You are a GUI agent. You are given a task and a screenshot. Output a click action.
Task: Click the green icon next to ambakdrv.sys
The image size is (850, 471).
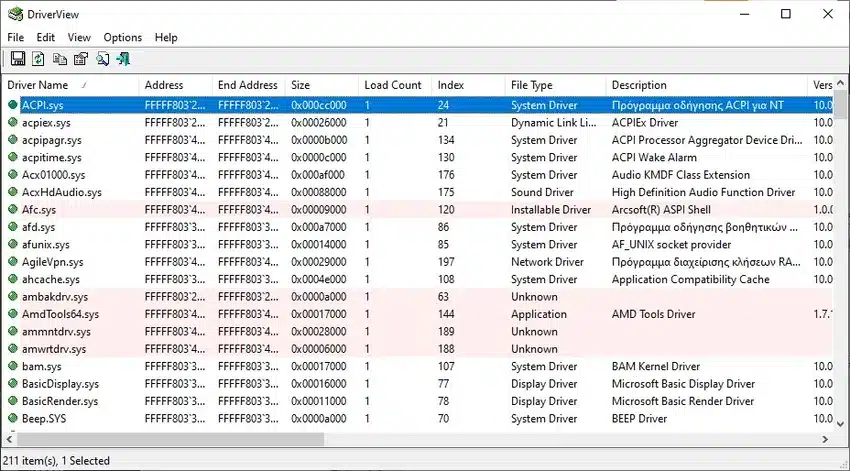12,296
